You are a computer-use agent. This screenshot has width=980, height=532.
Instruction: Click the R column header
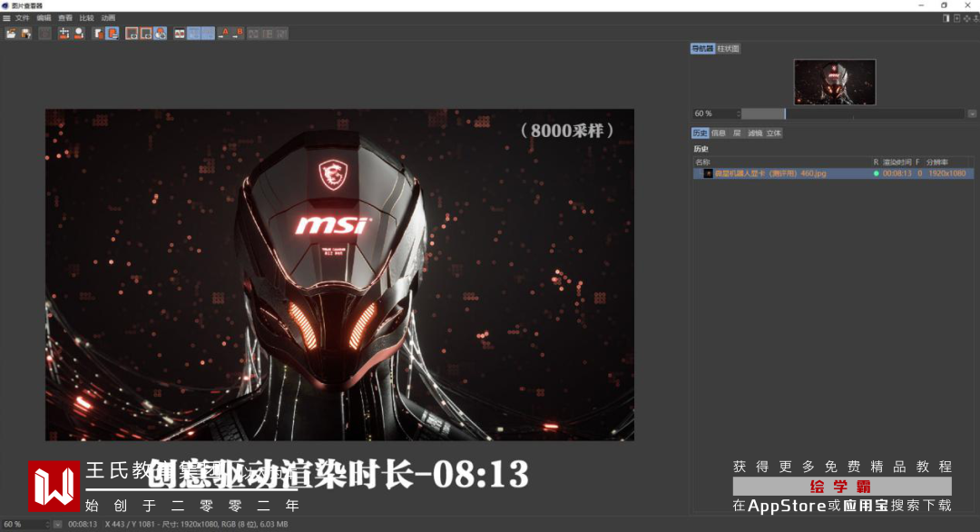876,162
